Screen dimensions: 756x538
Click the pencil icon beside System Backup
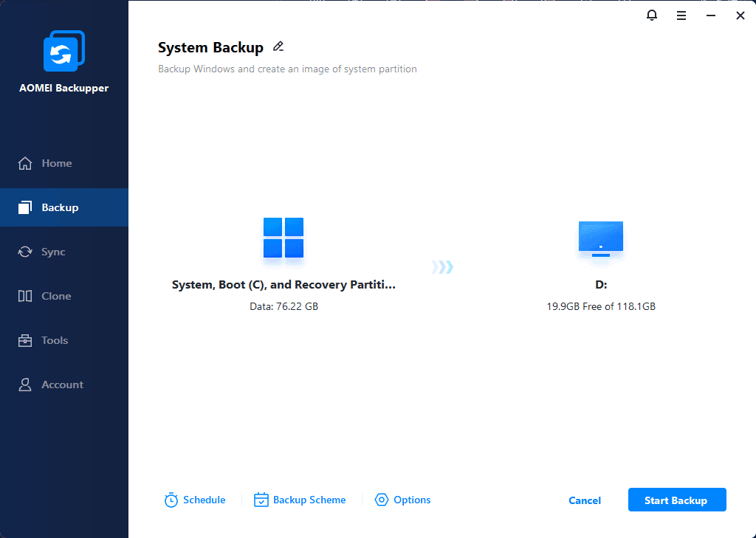[278, 46]
